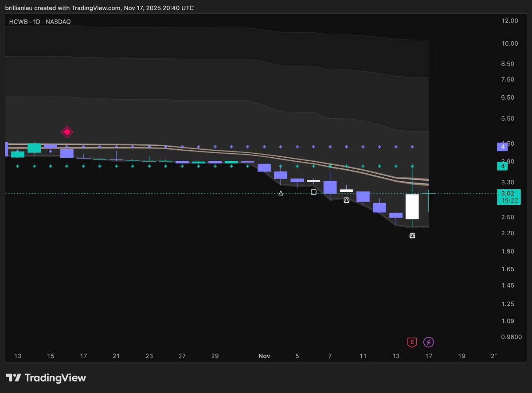Click the purple 4 price-scale label
The width and height of the screenshot is (532, 393).
click(x=503, y=147)
